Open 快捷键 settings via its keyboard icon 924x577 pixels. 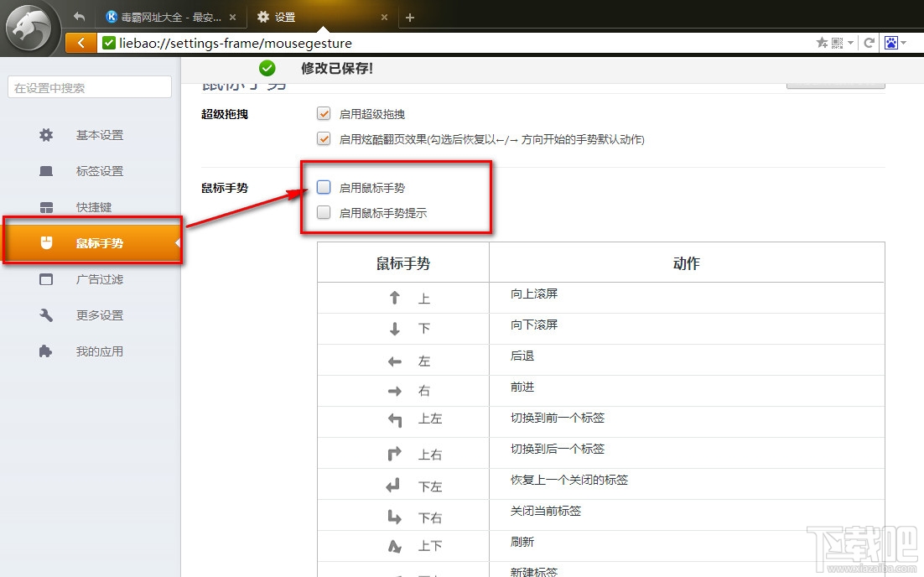coord(46,206)
